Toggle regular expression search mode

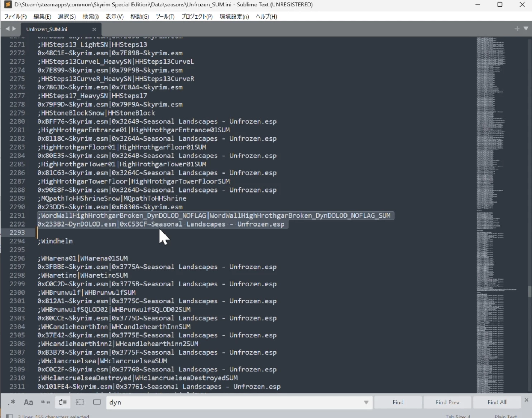click(12, 402)
